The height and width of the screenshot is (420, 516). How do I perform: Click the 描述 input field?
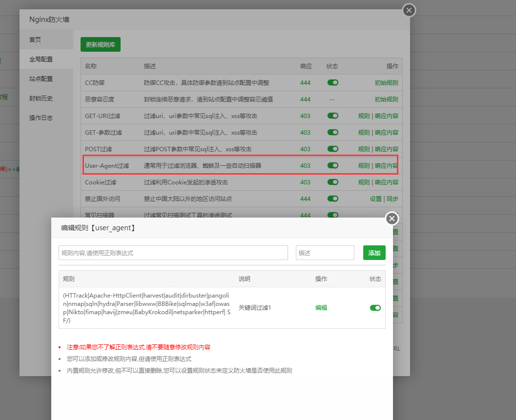[325, 253]
